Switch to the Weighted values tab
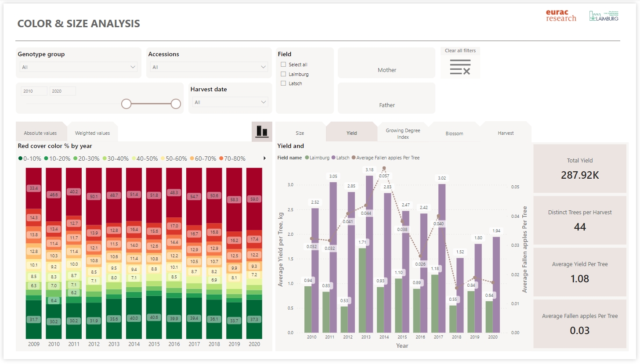This screenshot has width=640, height=364. click(92, 133)
